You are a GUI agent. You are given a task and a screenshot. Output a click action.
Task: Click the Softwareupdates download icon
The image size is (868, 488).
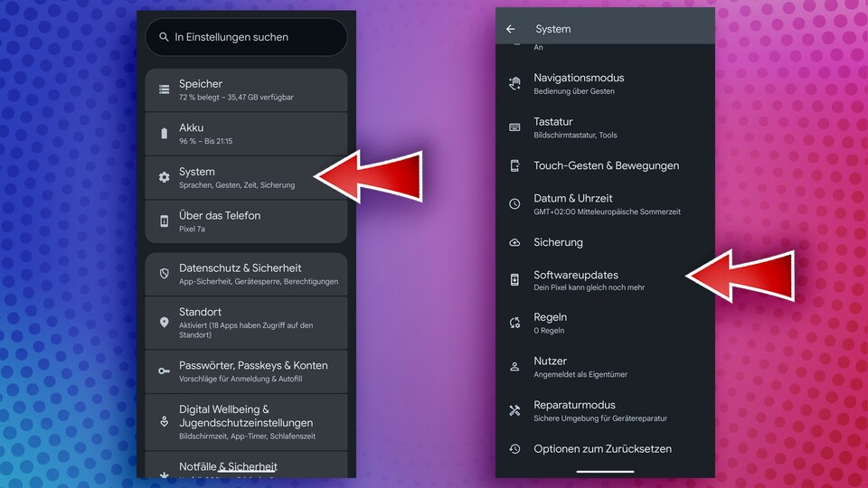pos(514,280)
